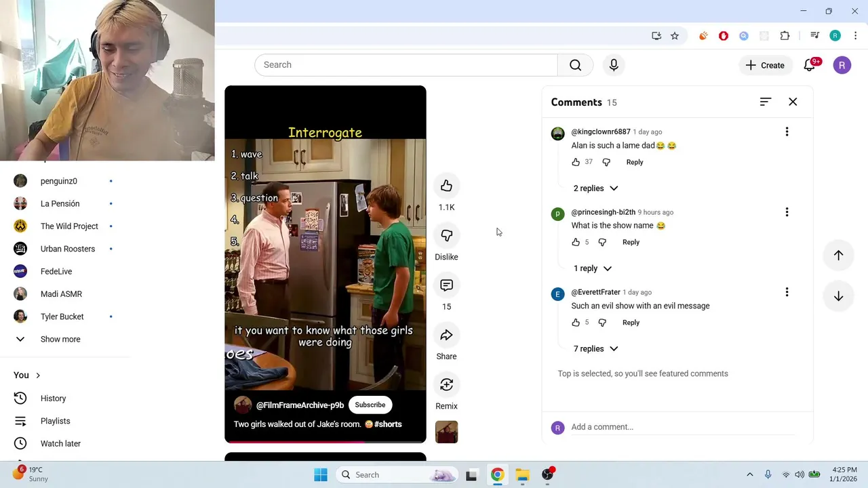Share the short video
Image resolution: width=868 pixels, height=488 pixels.
[446, 335]
